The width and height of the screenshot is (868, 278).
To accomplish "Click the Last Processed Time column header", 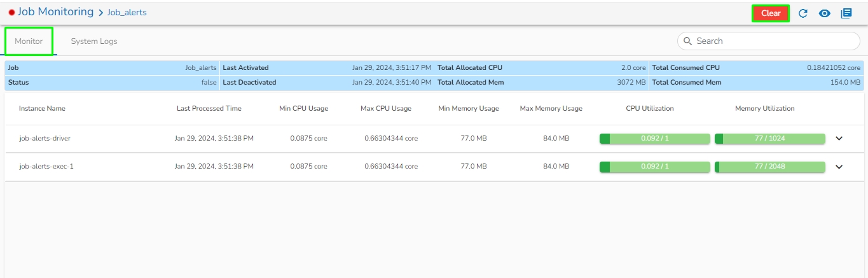I will coord(209,108).
